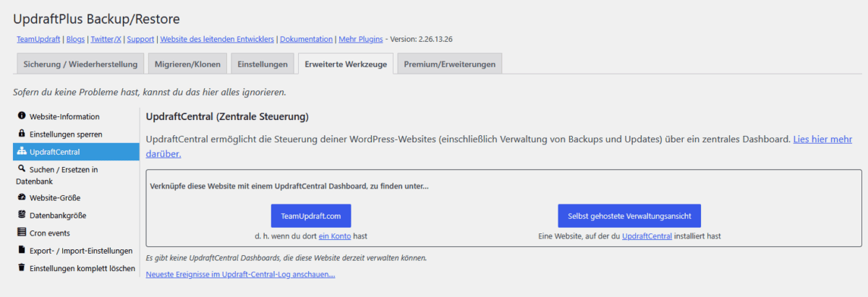868x297 pixels.
Task: Click the UpdraftCentral sitemap icon in sidebar
Action: click(22, 152)
